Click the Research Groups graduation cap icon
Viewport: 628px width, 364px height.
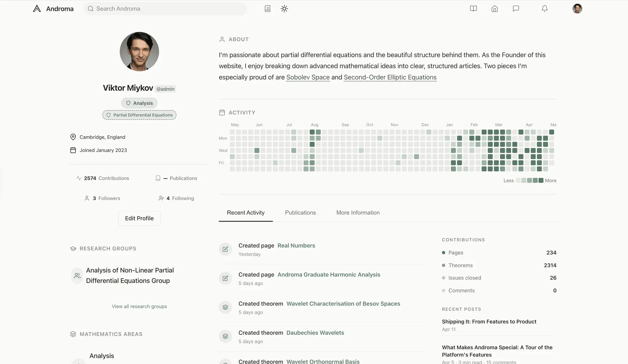point(73,249)
